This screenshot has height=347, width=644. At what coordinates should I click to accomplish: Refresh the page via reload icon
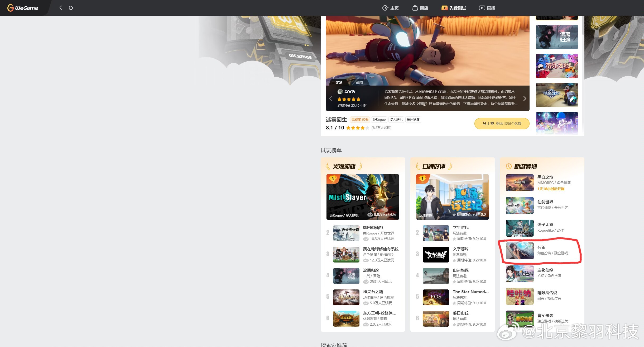[71, 8]
